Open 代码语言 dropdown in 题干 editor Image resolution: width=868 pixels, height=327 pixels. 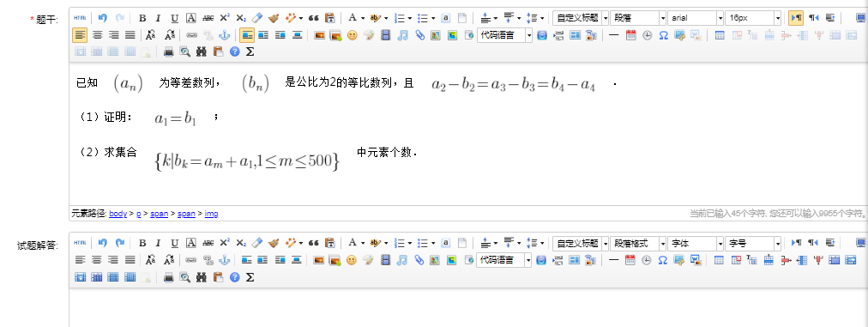[x=505, y=35]
